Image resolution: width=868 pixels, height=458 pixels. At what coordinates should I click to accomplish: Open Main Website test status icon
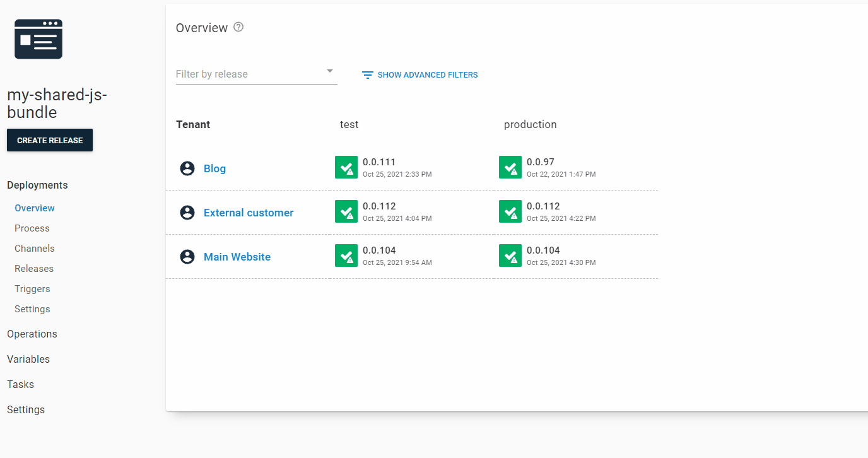coord(346,255)
